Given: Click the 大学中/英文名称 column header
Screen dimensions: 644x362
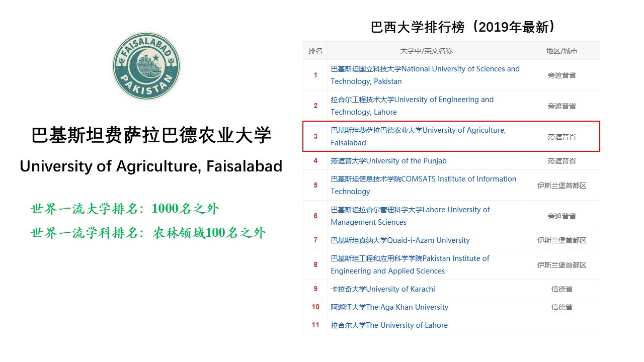Looking at the screenshot, I should point(426,51).
